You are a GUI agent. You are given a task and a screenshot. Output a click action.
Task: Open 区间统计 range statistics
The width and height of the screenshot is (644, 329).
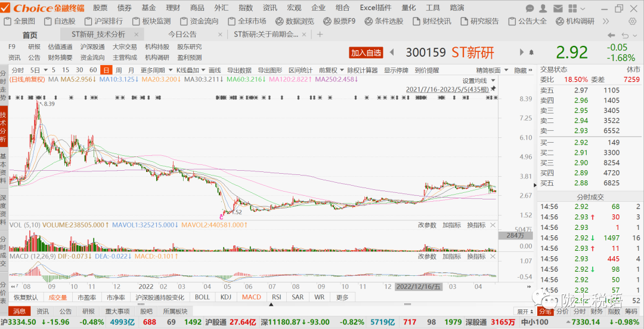(300, 70)
